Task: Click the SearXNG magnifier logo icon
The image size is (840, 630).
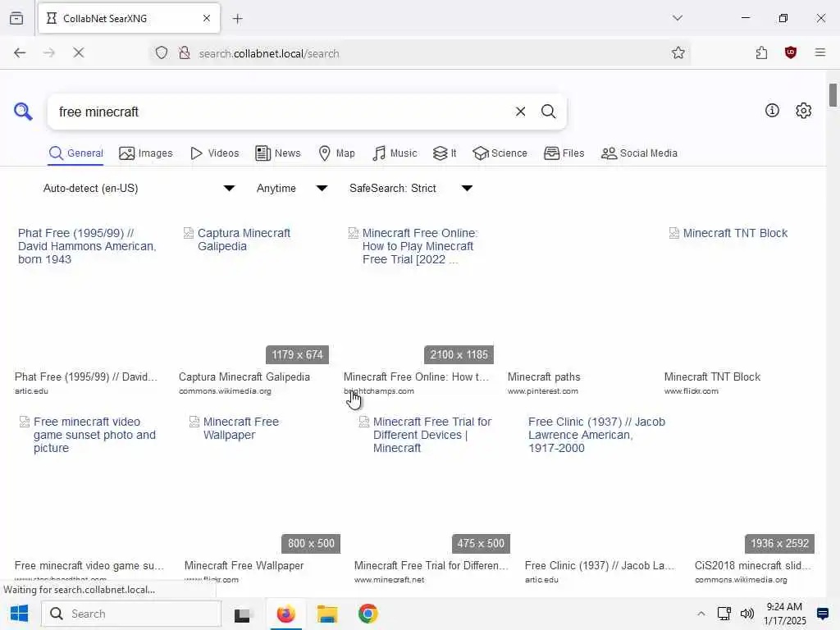Action: (23, 112)
